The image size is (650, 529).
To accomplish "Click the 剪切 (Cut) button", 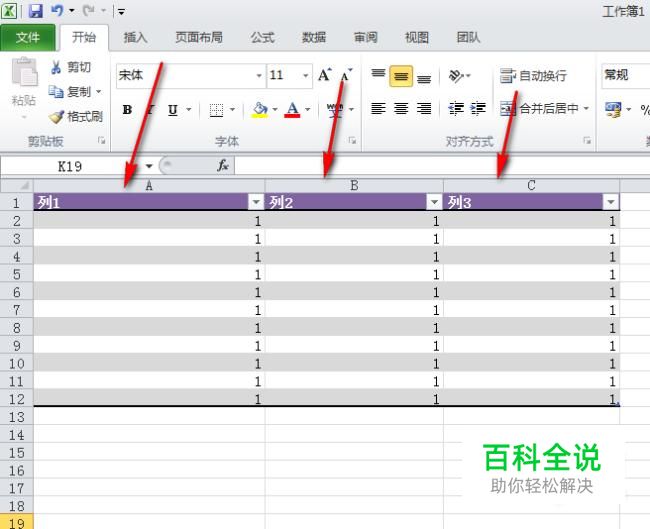I will point(70,67).
